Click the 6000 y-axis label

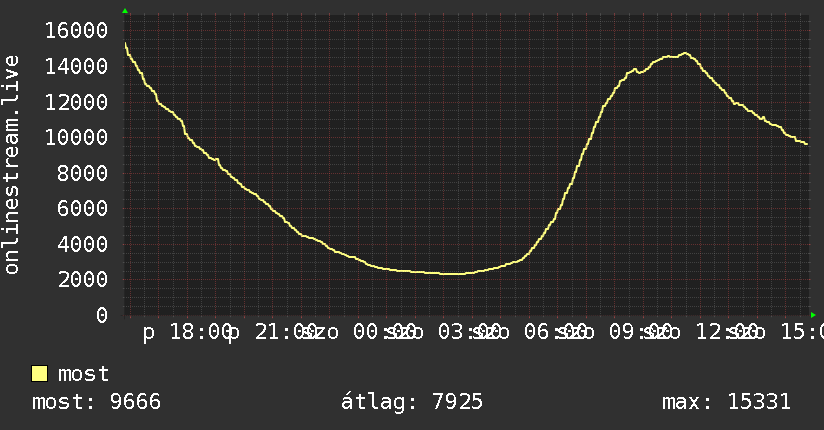(83, 208)
